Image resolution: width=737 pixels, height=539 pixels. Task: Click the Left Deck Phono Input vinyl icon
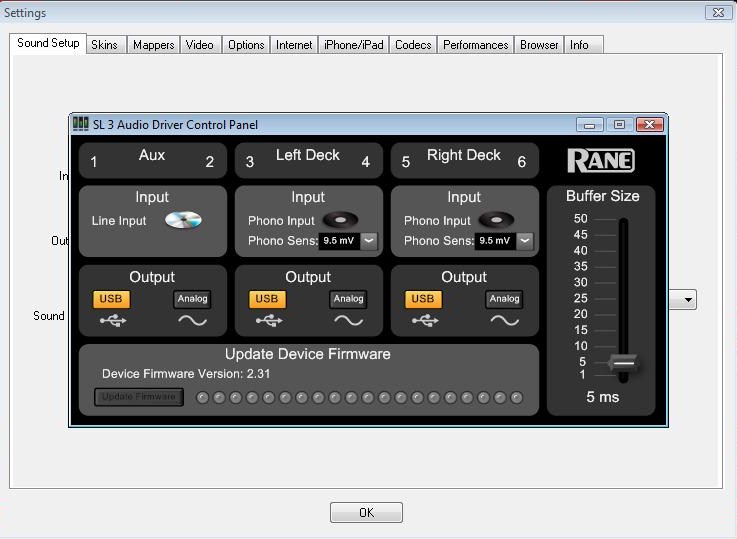340,219
